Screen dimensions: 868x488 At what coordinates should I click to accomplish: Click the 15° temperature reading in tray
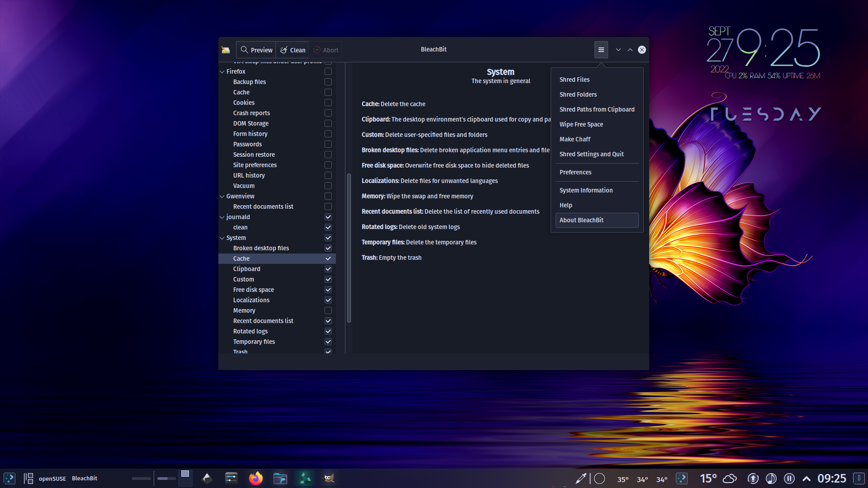[x=708, y=479]
